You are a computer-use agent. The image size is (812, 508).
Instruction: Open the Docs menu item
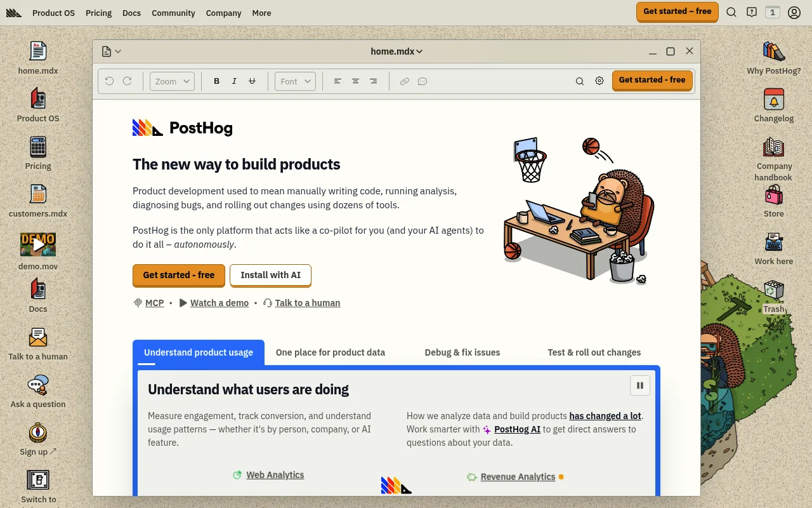tap(132, 13)
